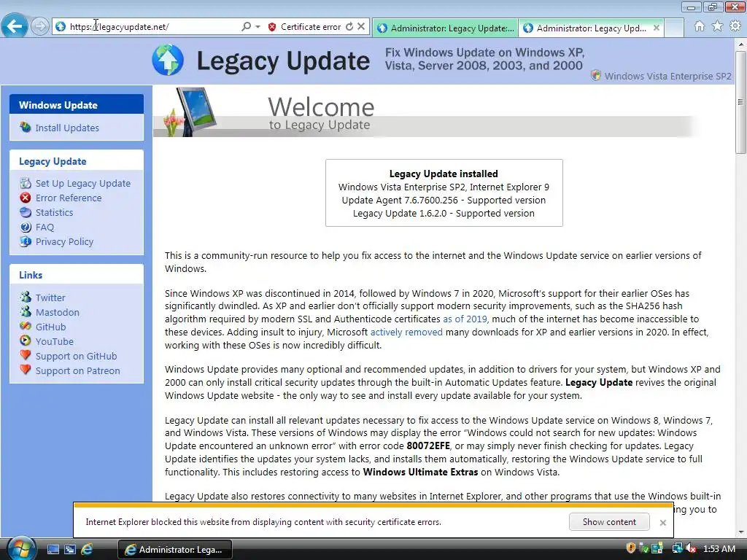Click the browser Forward arrow button
This screenshot has width=747, height=560.
(x=40, y=26)
